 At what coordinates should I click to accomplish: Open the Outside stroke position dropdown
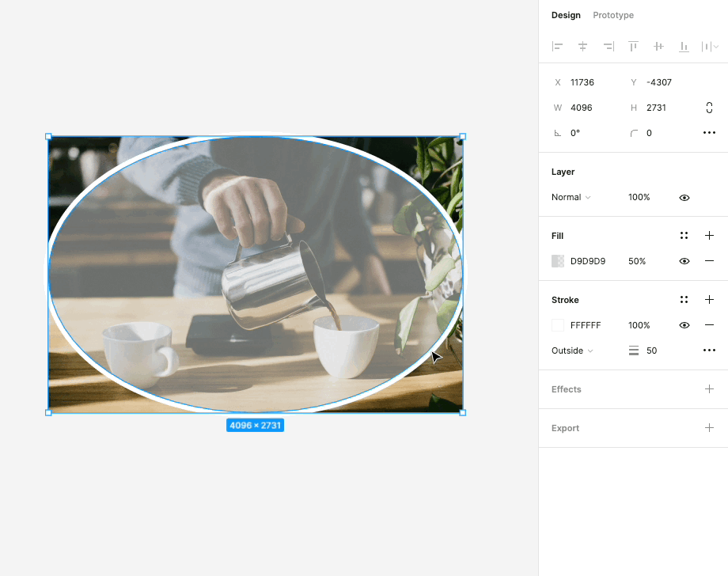tap(571, 351)
